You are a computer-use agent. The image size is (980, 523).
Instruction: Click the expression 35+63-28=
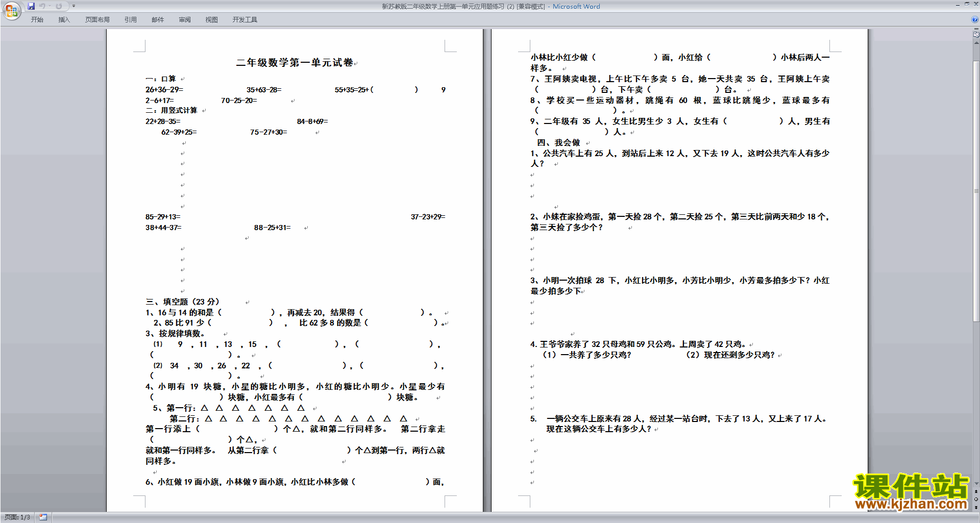[264, 90]
